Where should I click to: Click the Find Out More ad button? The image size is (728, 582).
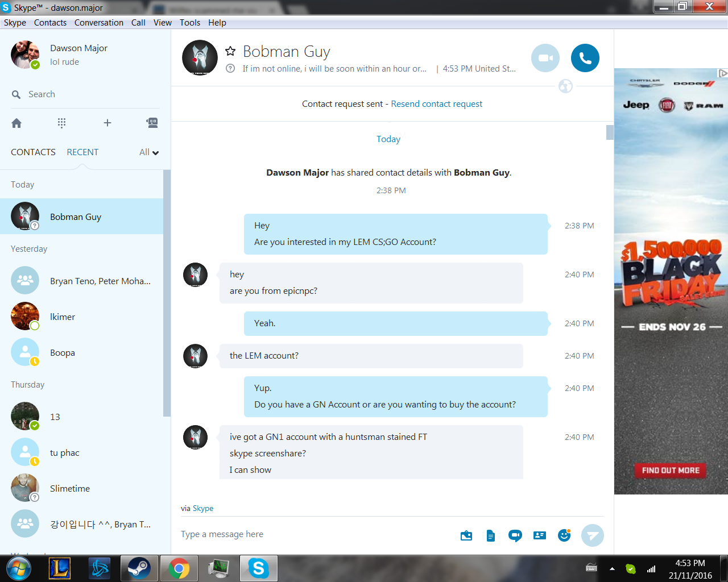pos(671,471)
